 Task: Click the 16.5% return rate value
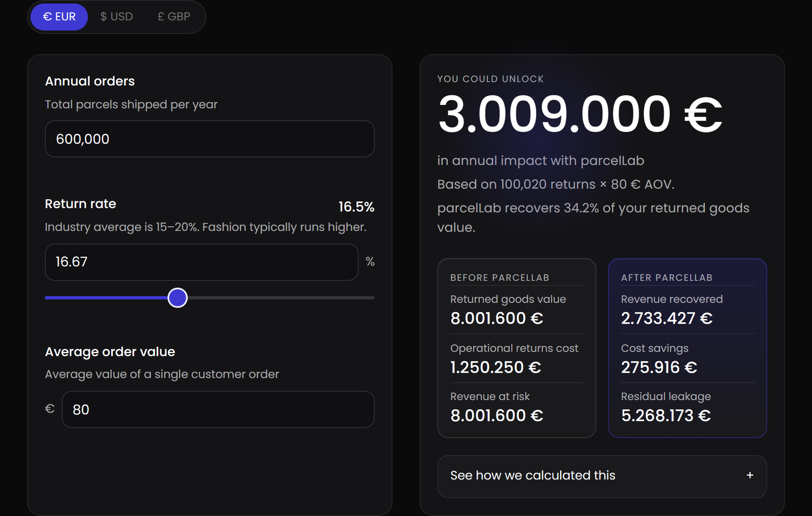[x=356, y=207]
